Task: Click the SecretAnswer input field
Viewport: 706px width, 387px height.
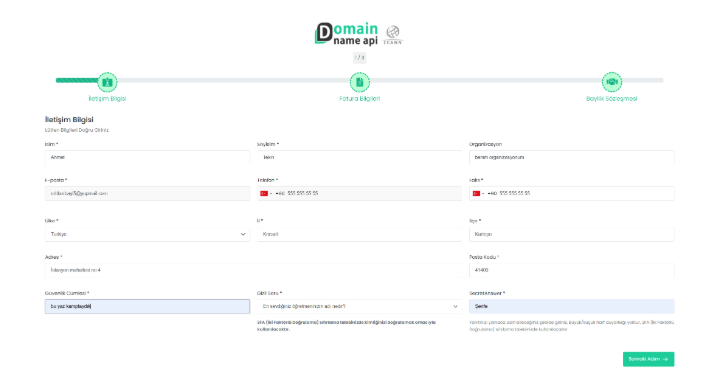Action: [x=572, y=306]
